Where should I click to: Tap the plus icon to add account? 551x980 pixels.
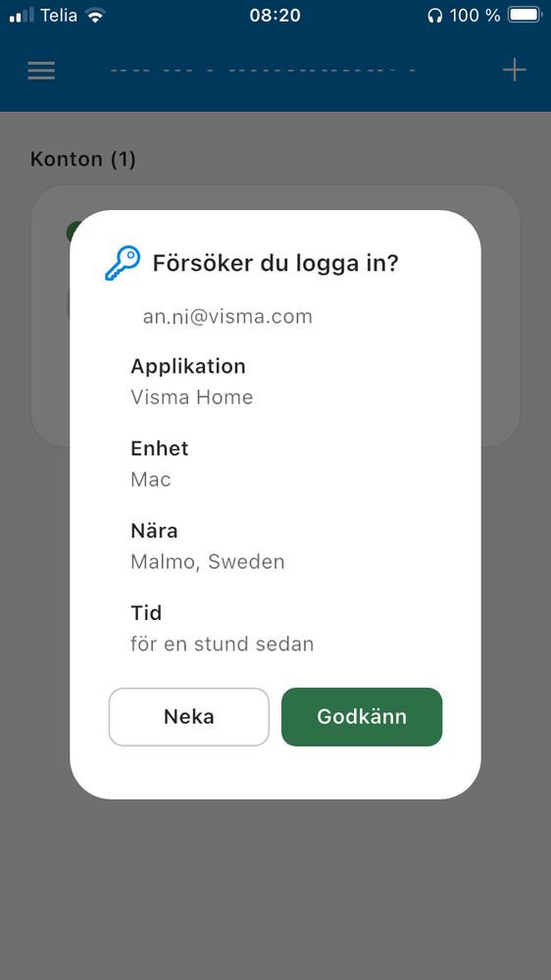pos(514,70)
